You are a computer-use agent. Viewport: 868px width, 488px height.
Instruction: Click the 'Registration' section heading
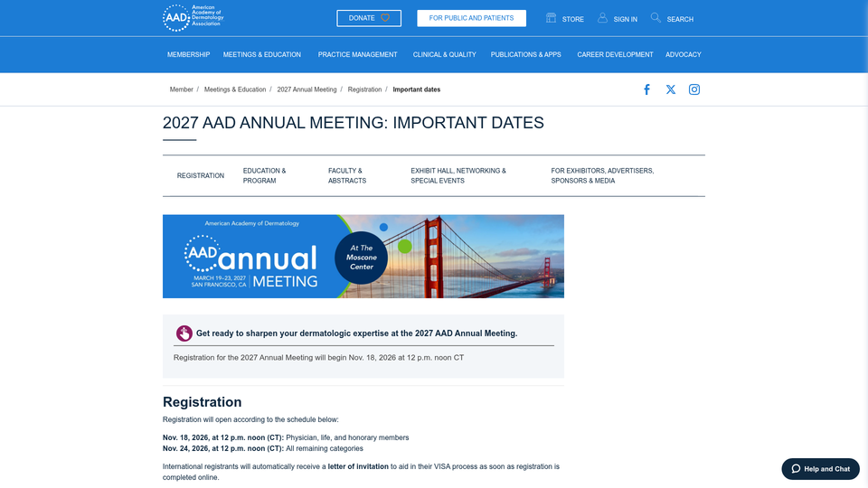202,401
